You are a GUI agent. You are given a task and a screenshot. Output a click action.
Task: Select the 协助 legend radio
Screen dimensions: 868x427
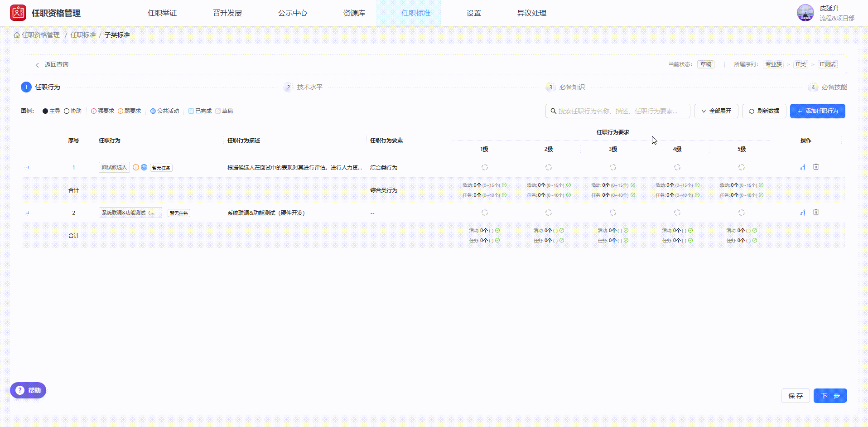[66, 111]
